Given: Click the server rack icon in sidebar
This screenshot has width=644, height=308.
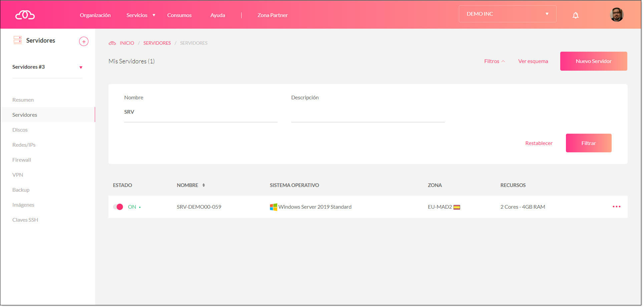Looking at the screenshot, I should (18, 40).
